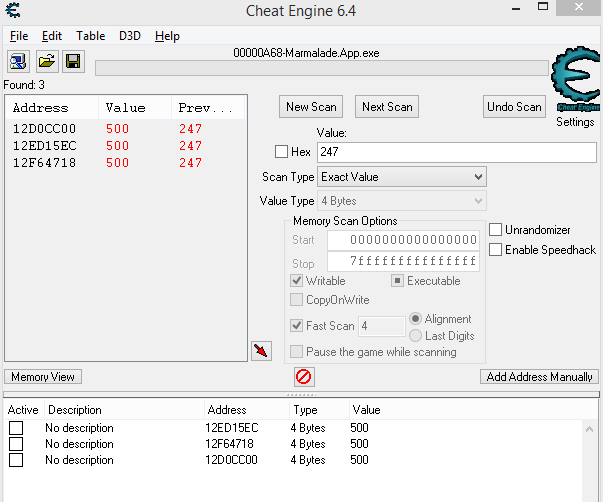Click the splitter handle above address table
Screen dimensions: 603x502
click(301, 395)
